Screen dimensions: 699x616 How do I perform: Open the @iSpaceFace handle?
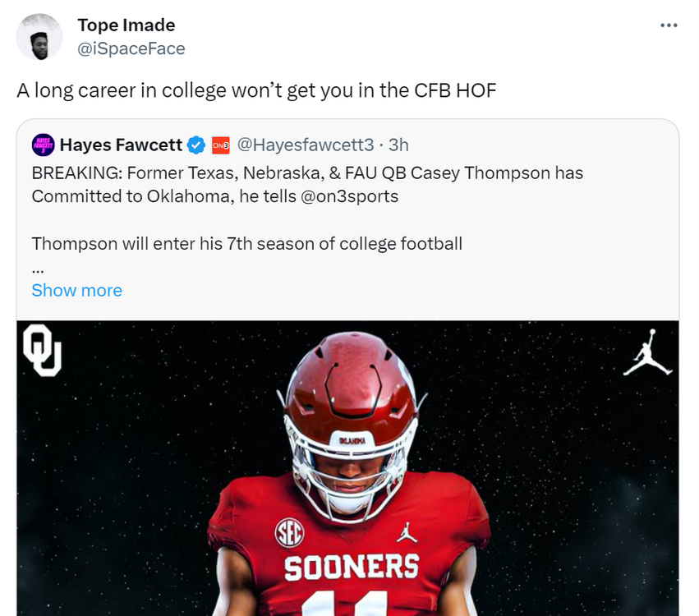(x=131, y=48)
